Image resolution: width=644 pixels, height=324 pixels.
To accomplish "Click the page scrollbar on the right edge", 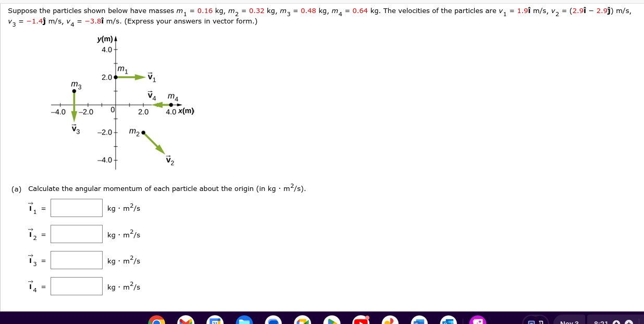I will 642,157.
